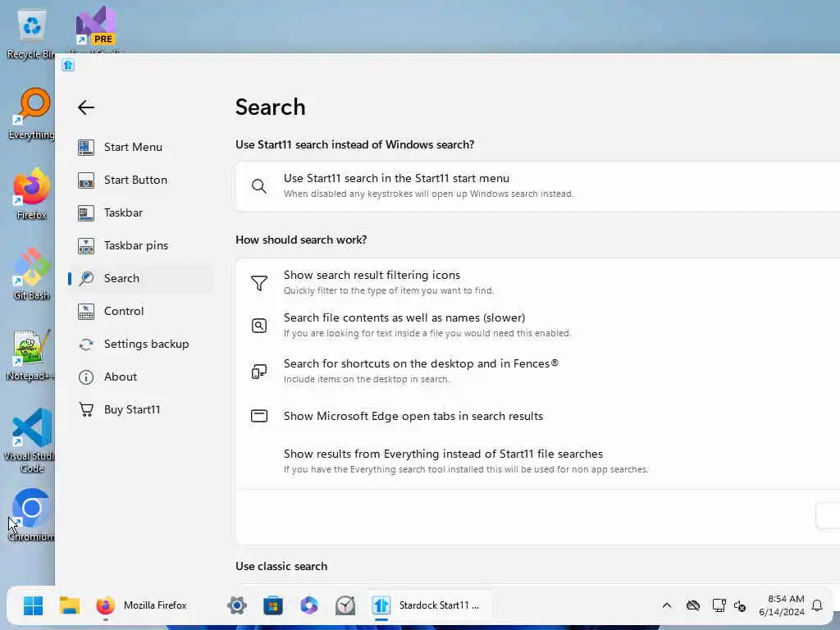Select the Chromium desktop shortcut
This screenshot has height=630, width=840.
(31, 515)
